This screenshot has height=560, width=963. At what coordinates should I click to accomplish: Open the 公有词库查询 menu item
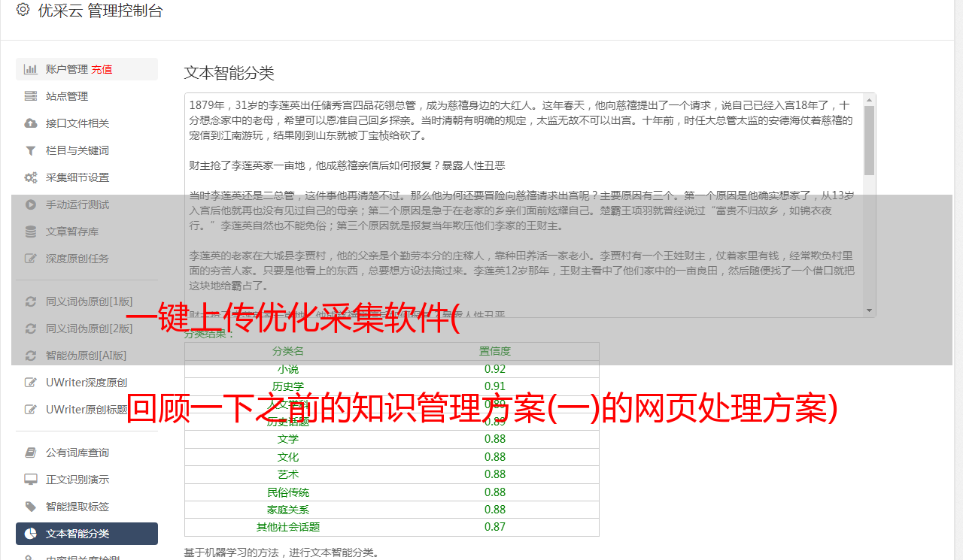(x=87, y=453)
